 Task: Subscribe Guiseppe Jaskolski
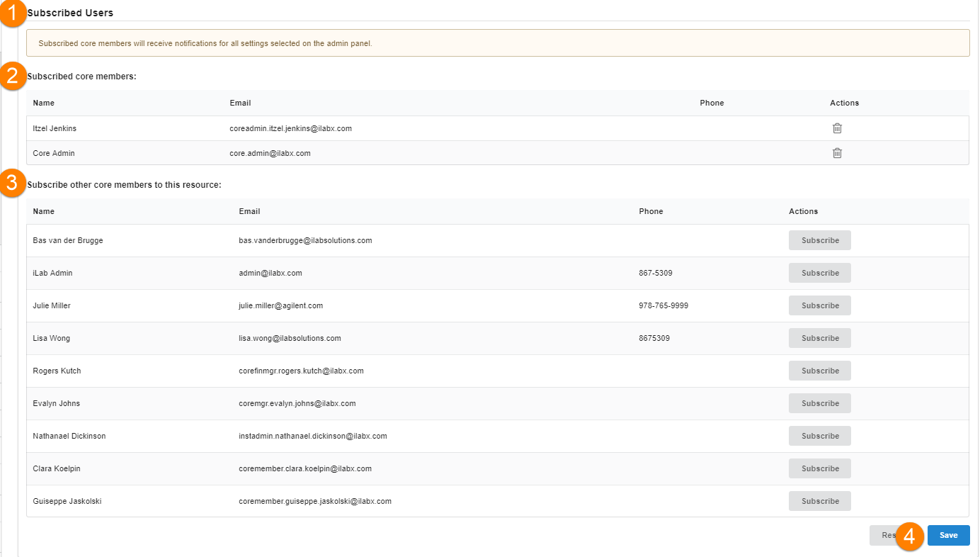pyautogui.click(x=820, y=501)
